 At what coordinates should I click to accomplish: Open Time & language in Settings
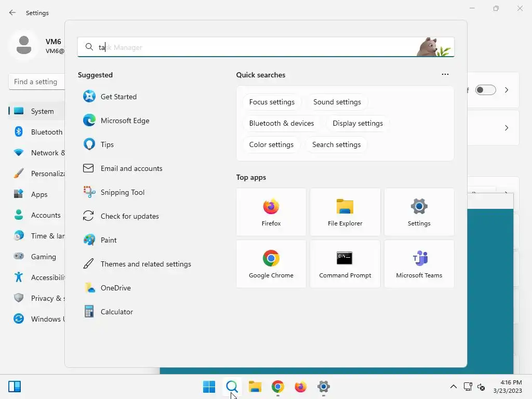tap(37, 236)
